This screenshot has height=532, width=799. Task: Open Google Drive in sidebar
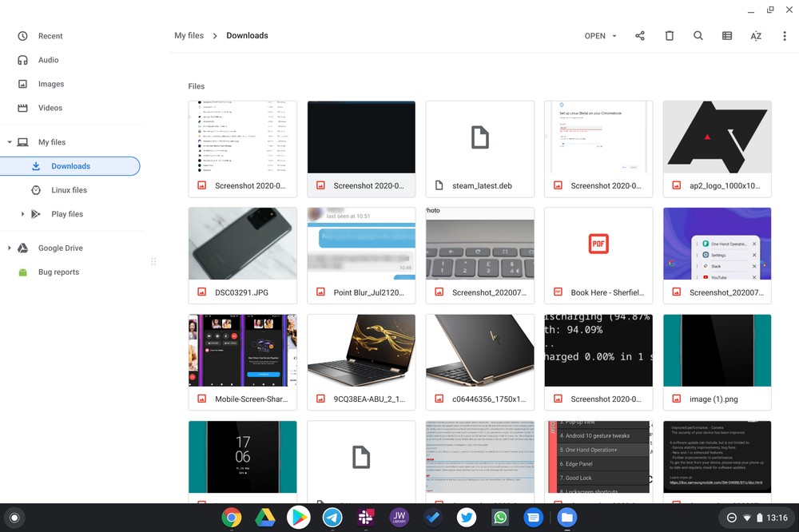(60, 248)
